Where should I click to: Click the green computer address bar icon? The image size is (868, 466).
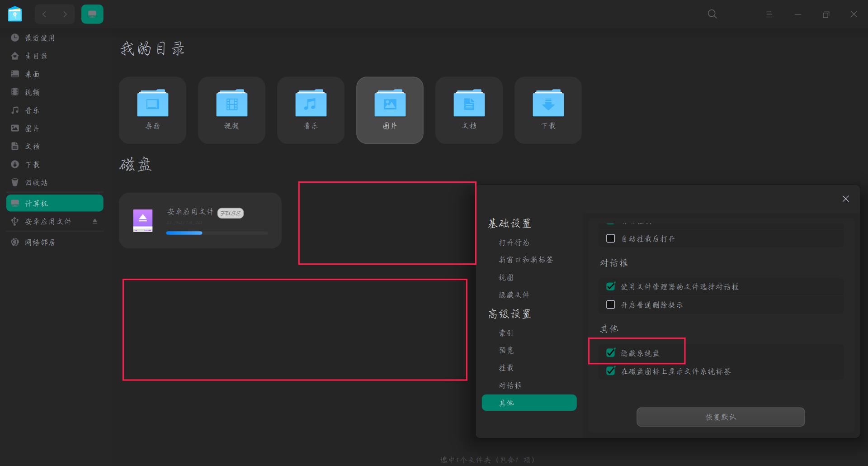92,14
